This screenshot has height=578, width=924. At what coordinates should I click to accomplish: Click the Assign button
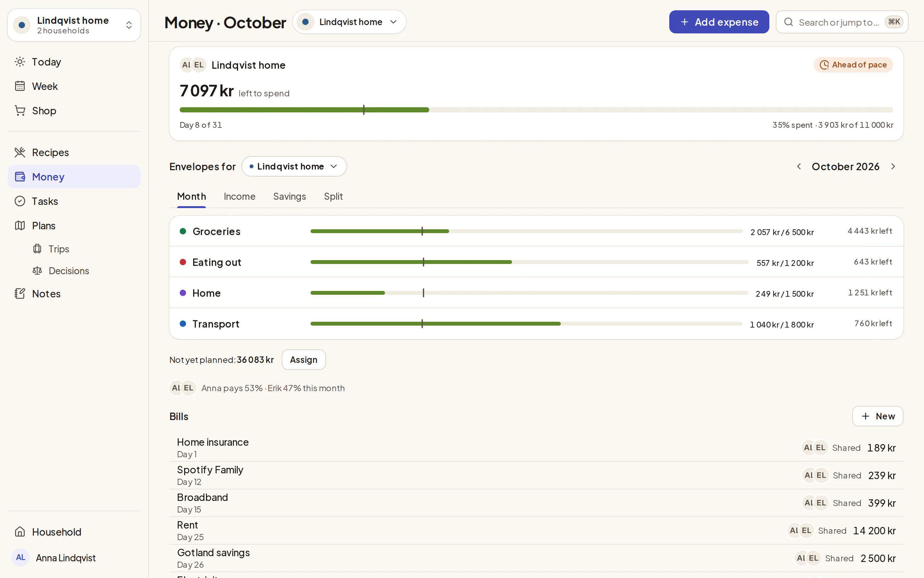coord(304,360)
